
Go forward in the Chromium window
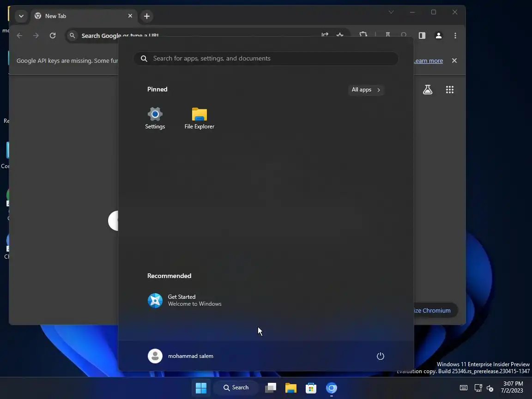[x=36, y=35]
